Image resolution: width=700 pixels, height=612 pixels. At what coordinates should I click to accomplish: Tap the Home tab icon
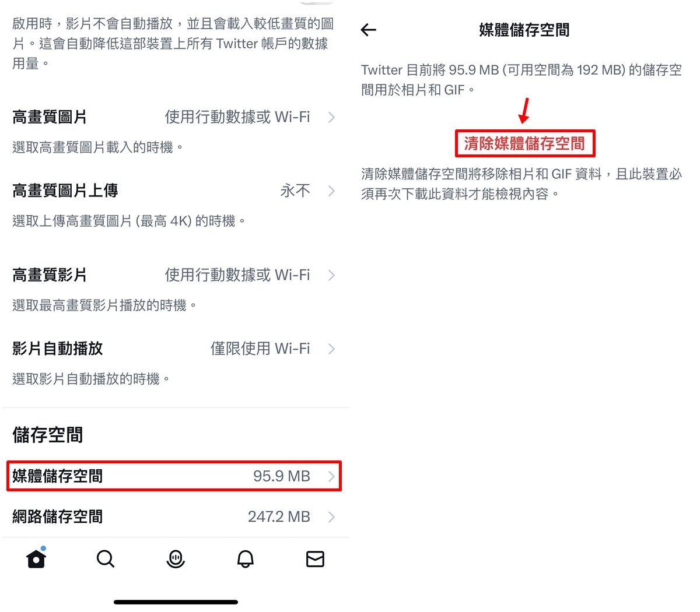[x=36, y=558]
